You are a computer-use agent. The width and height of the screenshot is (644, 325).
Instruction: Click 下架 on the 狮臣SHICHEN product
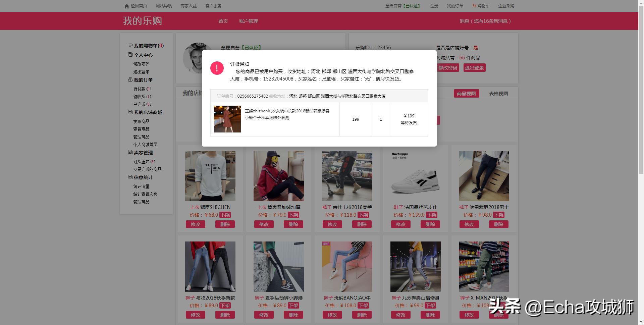[x=225, y=215]
